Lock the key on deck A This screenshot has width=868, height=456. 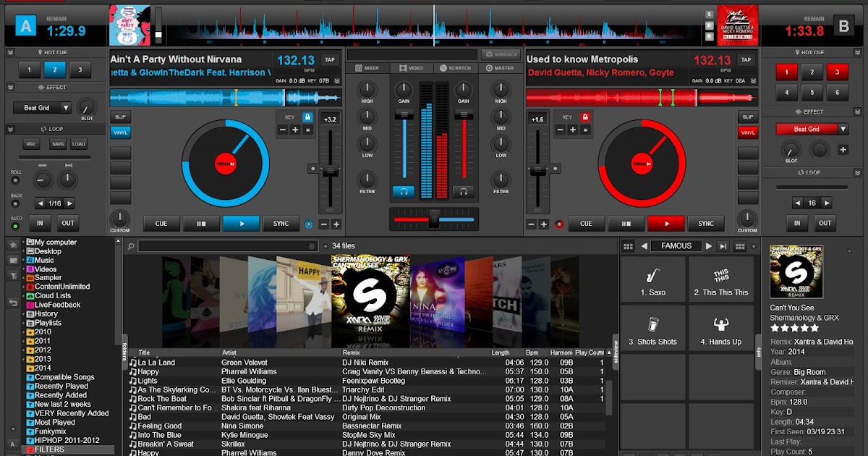307,117
